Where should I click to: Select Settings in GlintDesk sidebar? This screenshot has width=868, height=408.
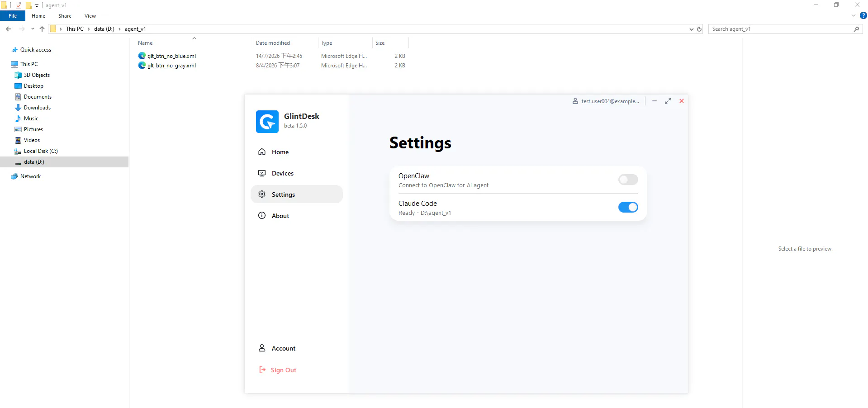[x=296, y=195]
